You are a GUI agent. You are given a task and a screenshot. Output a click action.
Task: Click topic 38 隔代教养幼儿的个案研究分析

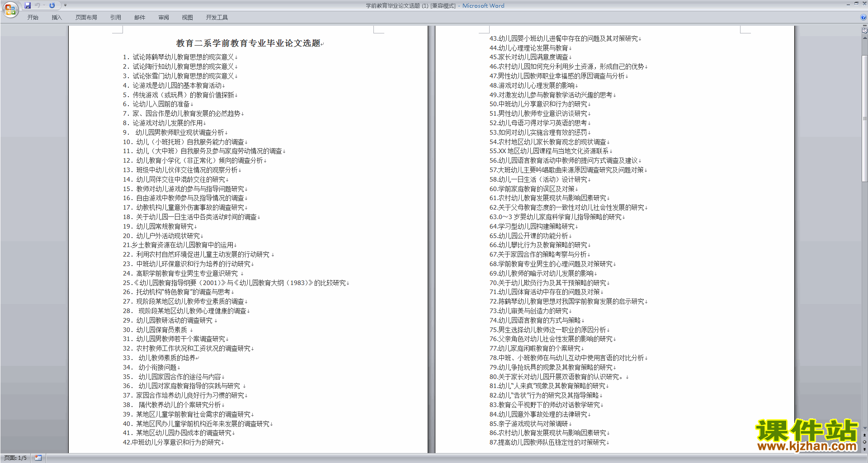[x=172, y=405]
